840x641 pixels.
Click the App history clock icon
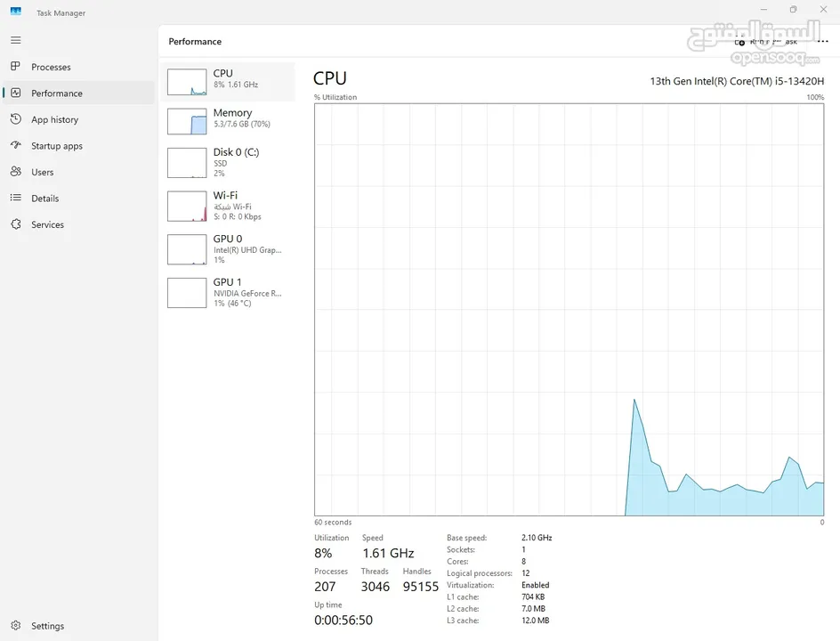point(15,119)
